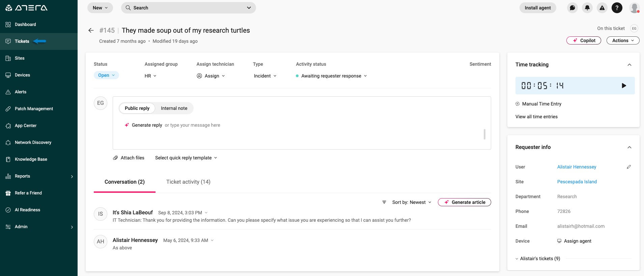Open the Devices page
Viewport: 644px width, 276px height.
(x=22, y=75)
